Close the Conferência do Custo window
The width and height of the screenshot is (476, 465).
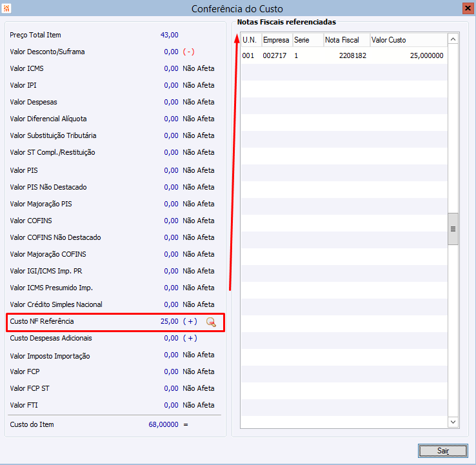click(x=468, y=8)
